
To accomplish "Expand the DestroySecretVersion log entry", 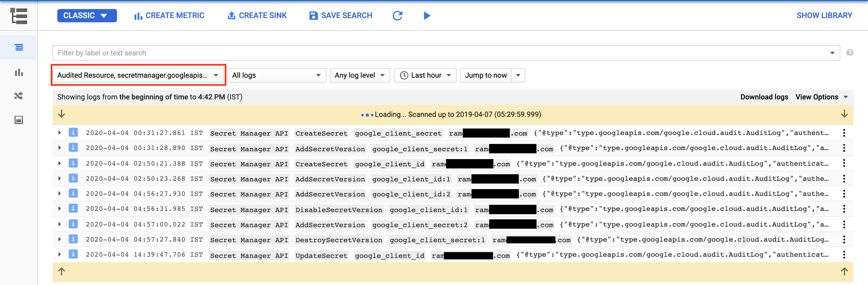I will pyautogui.click(x=60, y=240).
